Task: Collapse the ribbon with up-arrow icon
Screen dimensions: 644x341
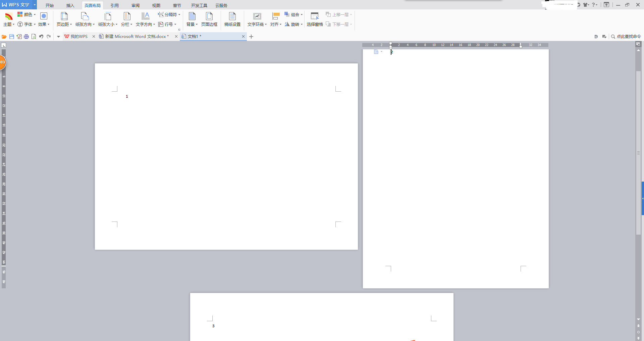Action: tap(606, 5)
